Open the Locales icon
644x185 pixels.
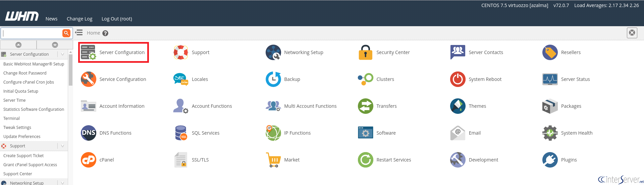click(181, 79)
